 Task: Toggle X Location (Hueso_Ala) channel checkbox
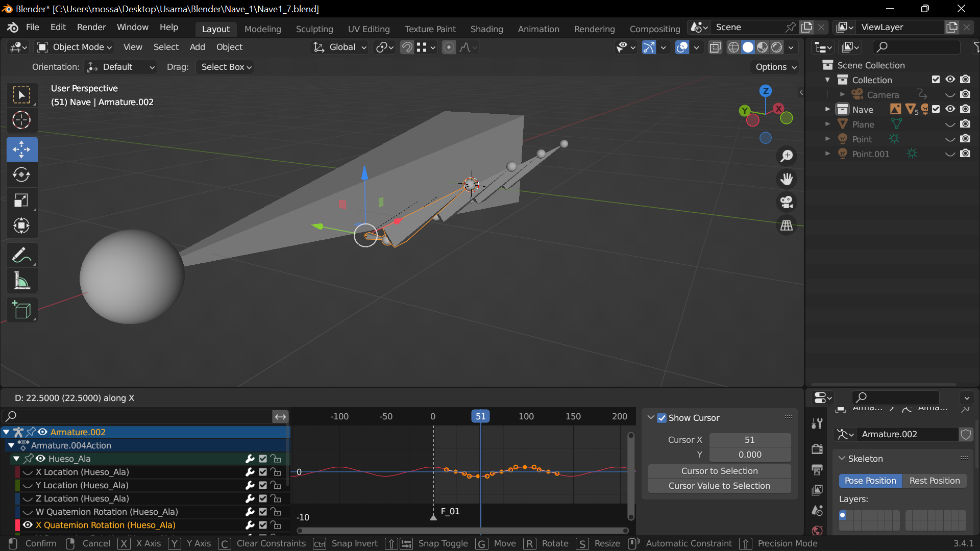(263, 472)
